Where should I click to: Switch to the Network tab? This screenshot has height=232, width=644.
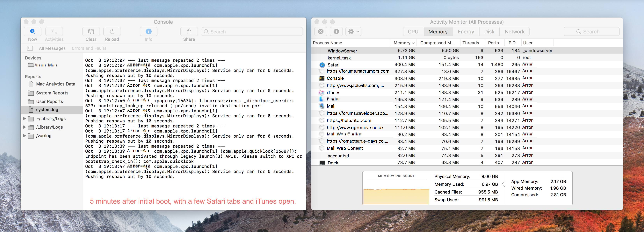tap(515, 32)
